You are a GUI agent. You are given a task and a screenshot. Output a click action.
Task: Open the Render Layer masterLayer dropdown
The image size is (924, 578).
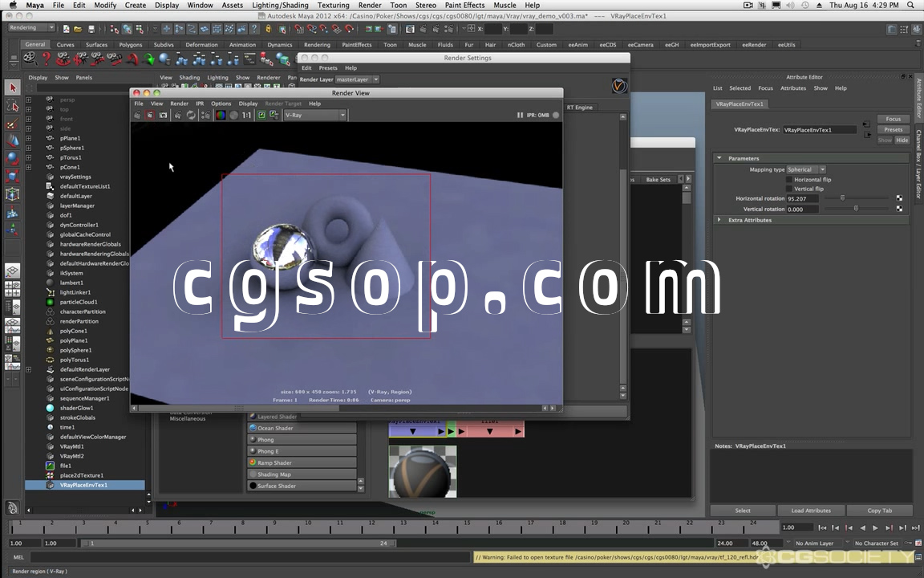(357, 79)
